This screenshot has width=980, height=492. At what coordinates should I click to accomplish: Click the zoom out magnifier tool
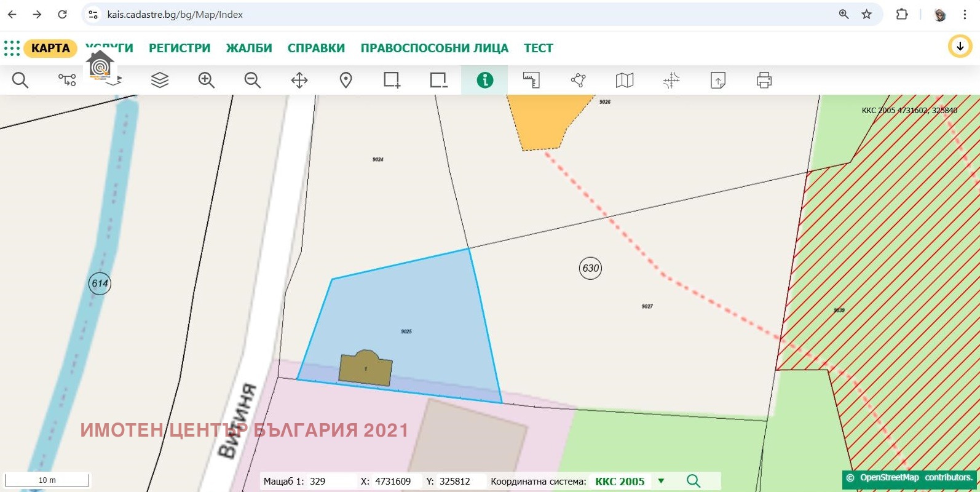click(253, 80)
